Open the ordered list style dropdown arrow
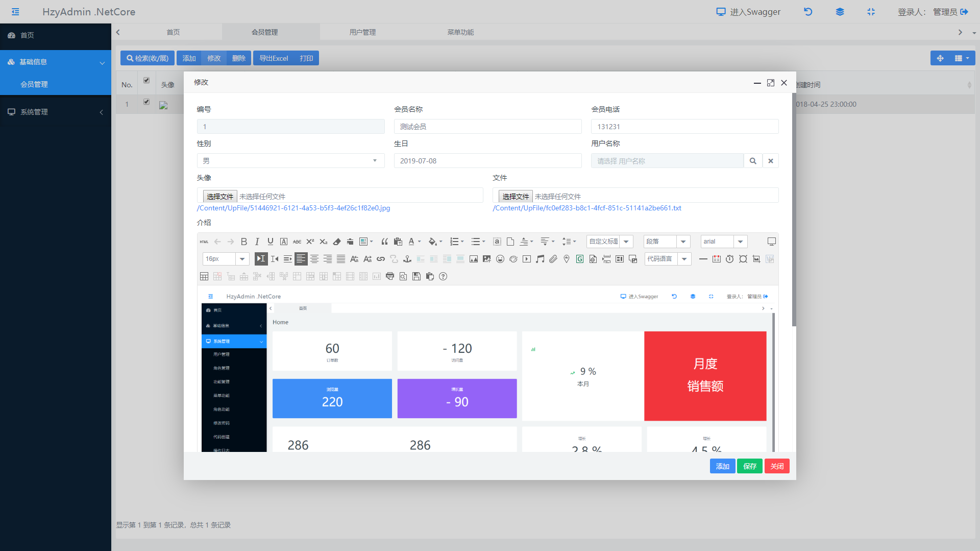This screenshot has width=980, height=551. pyautogui.click(x=462, y=242)
